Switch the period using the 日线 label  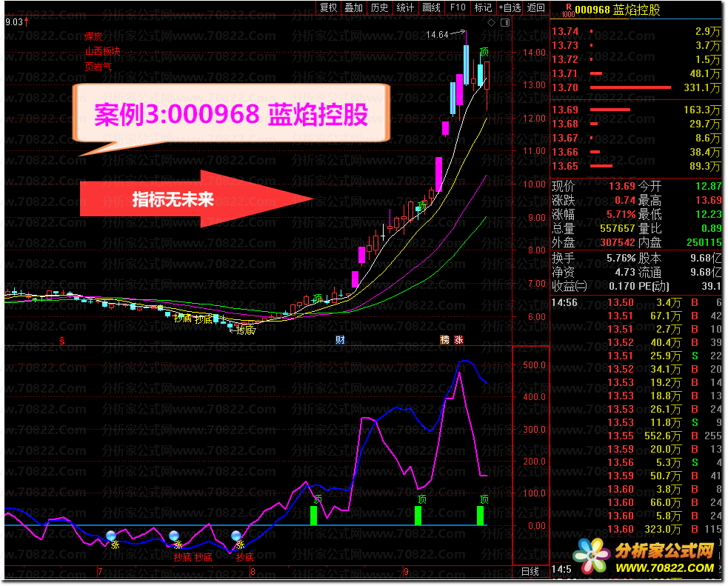pyautogui.click(x=530, y=572)
